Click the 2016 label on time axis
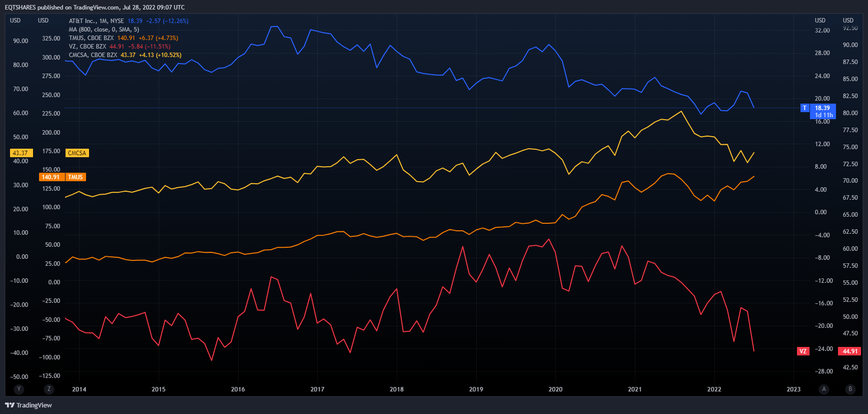The height and width of the screenshot is (414, 868). click(x=238, y=389)
